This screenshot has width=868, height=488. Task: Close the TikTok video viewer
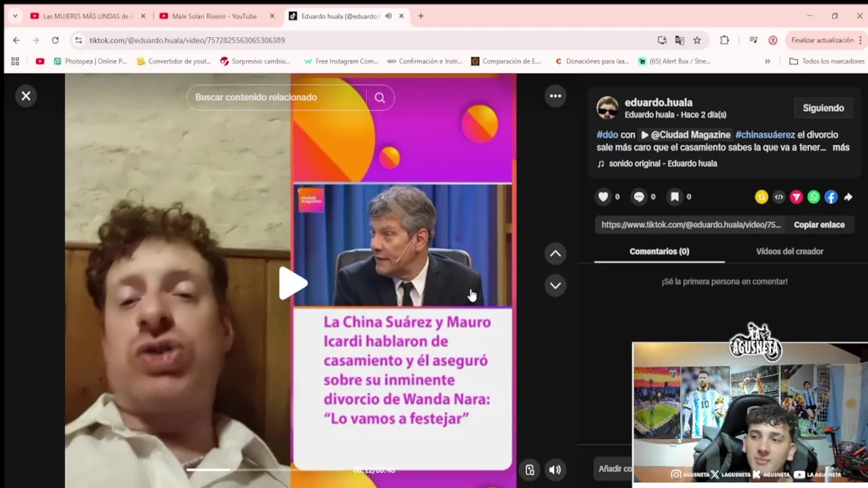(x=26, y=96)
